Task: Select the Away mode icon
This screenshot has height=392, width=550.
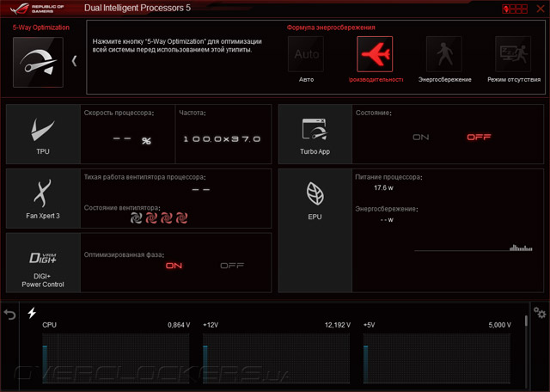Action: click(513, 54)
